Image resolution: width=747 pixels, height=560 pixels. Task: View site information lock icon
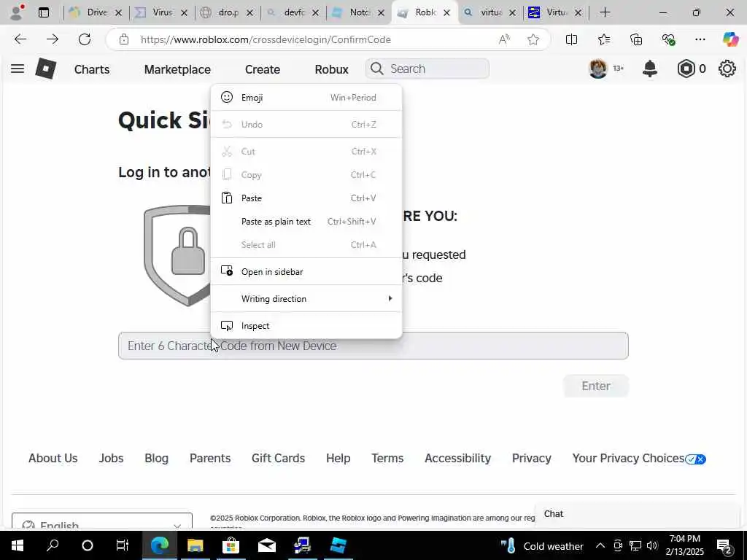click(x=124, y=39)
